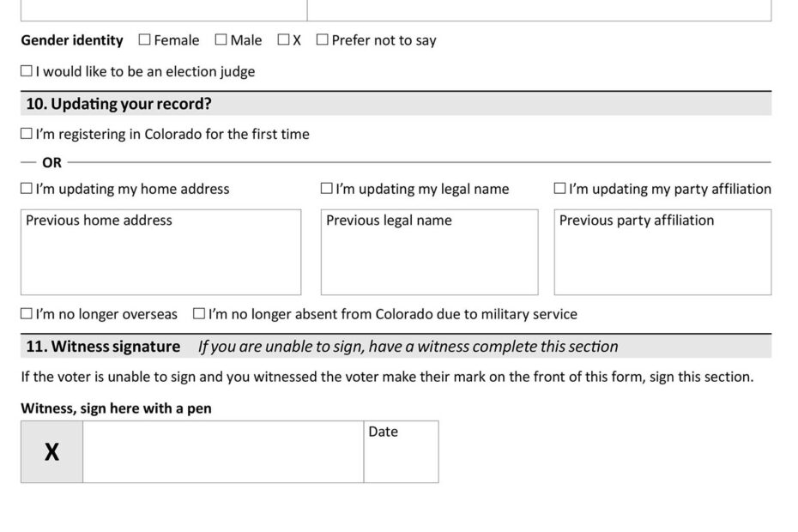Check no longer absent due to military service
Screen dimensions: 798x532
pyautogui.click(x=199, y=314)
